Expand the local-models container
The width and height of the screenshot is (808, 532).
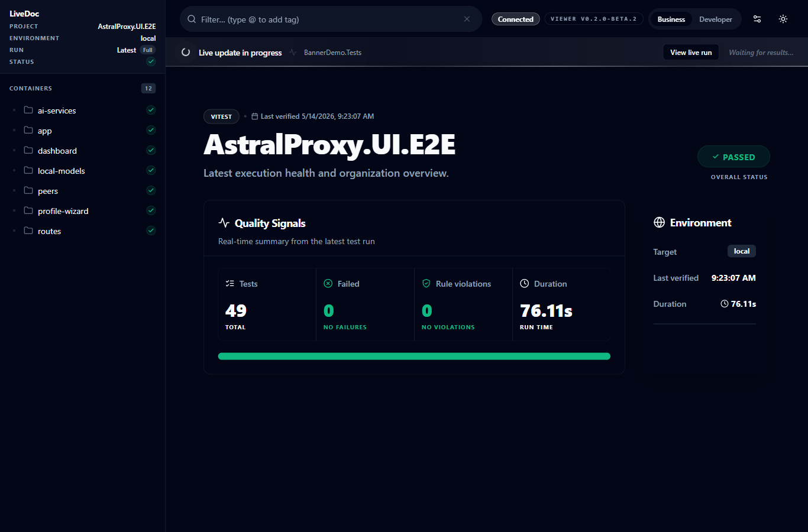pyautogui.click(x=83, y=171)
